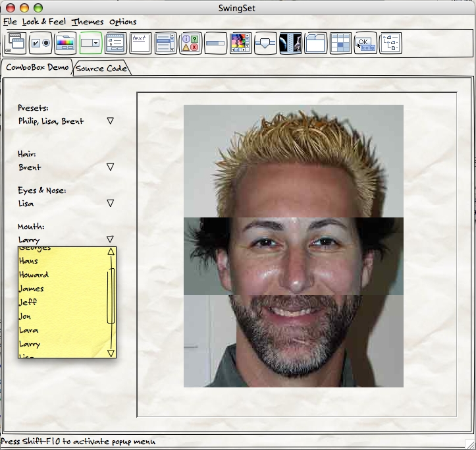Open the Color Chooser demo icon
Image resolution: width=476 pixels, height=450 pixels.
point(65,43)
